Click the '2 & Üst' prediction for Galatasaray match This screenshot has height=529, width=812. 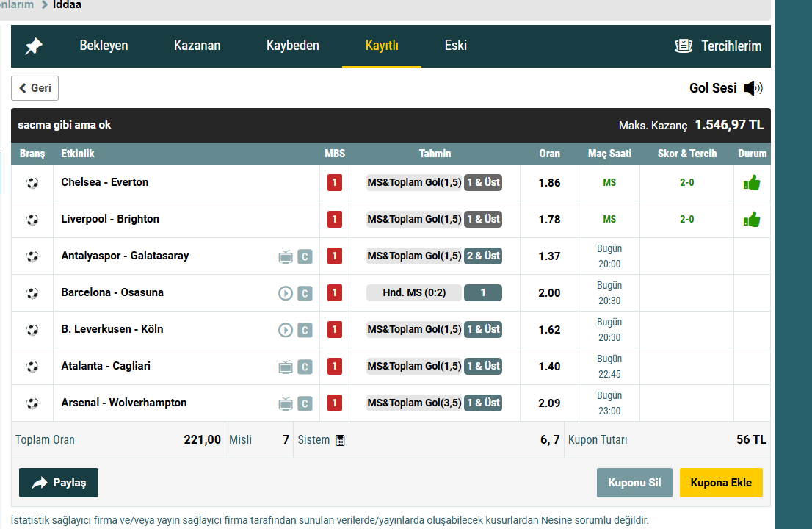(482, 256)
